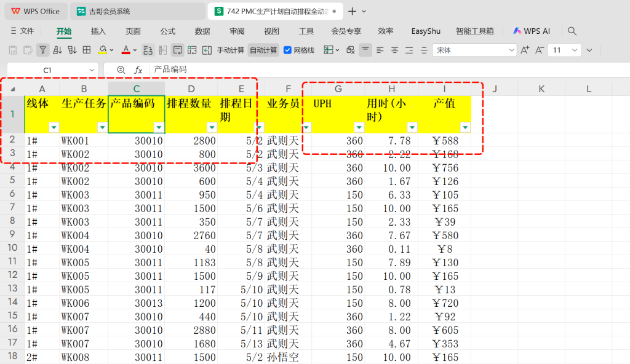630x364 pixels.
Task: Toggle the funnel filter icon
Action: pyautogui.click(x=42, y=50)
